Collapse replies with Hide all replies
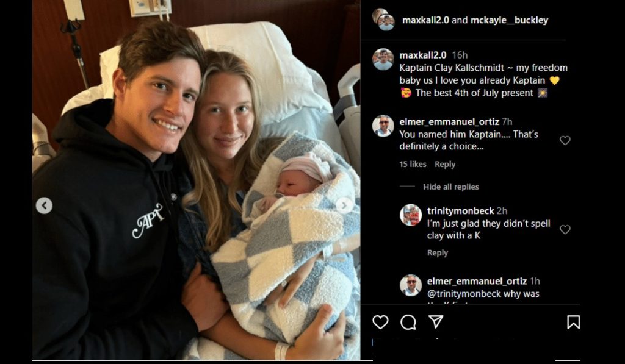The image size is (625, 364). 451,187
